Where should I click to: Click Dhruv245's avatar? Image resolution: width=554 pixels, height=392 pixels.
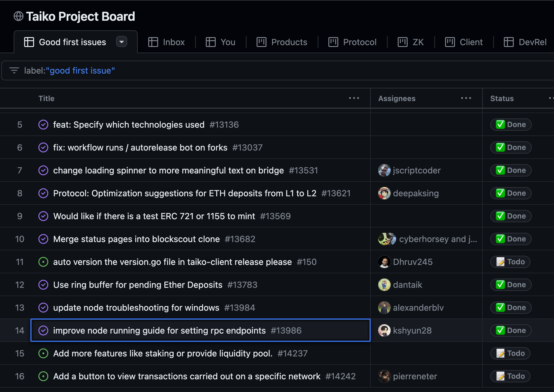click(384, 262)
